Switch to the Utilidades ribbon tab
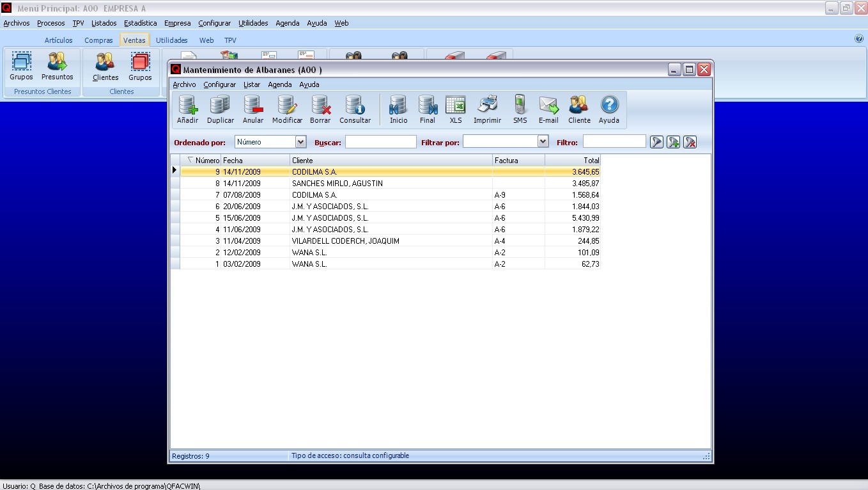The height and width of the screenshot is (490, 868). 172,40
